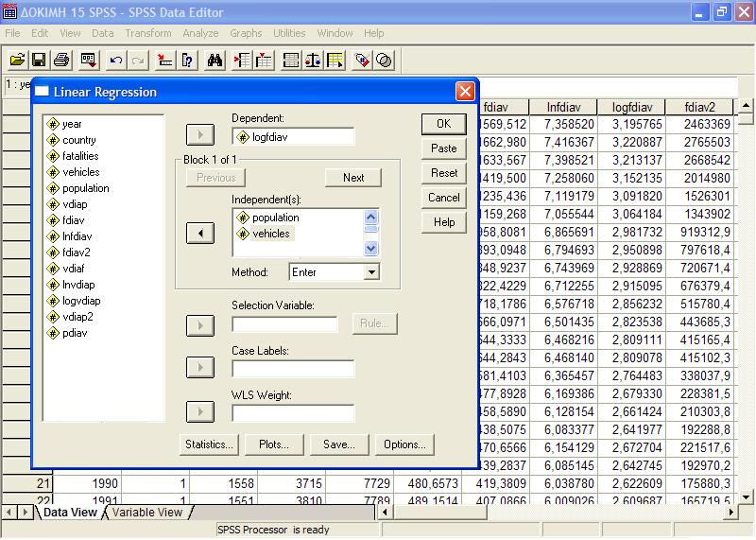Viewport: 756px width, 540px height.
Task: Open the Save... dialog
Action: (x=339, y=444)
